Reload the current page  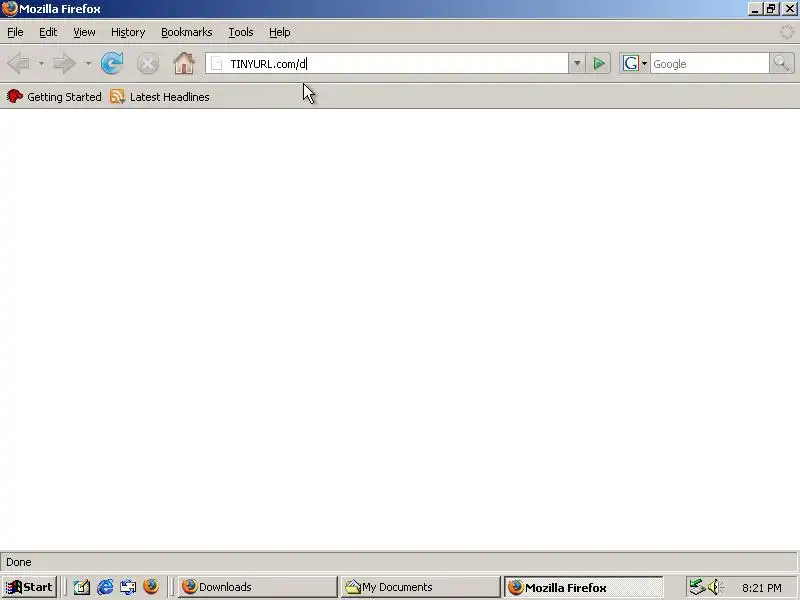(x=112, y=63)
